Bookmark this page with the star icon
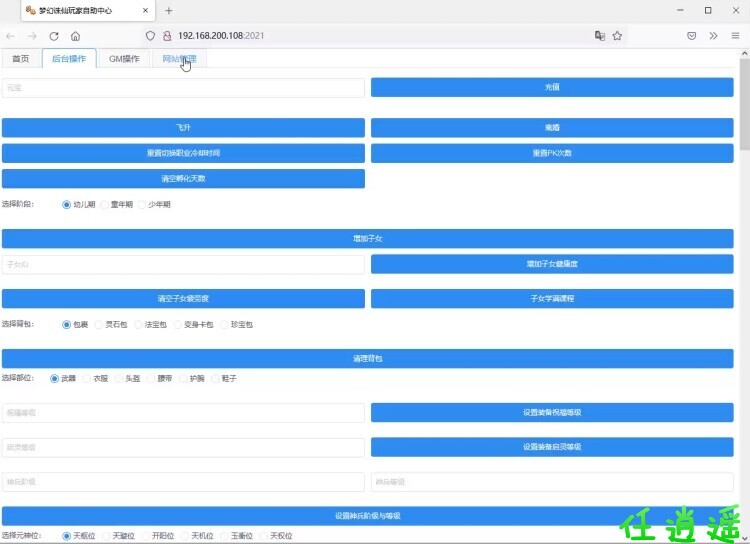This screenshot has width=750, height=544. pyautogui.click(x=617, y=35)
